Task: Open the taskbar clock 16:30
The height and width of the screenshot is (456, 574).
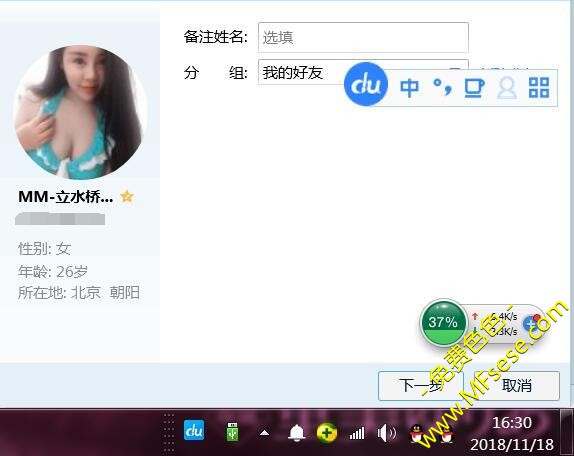Action: (x=512, y=423)
